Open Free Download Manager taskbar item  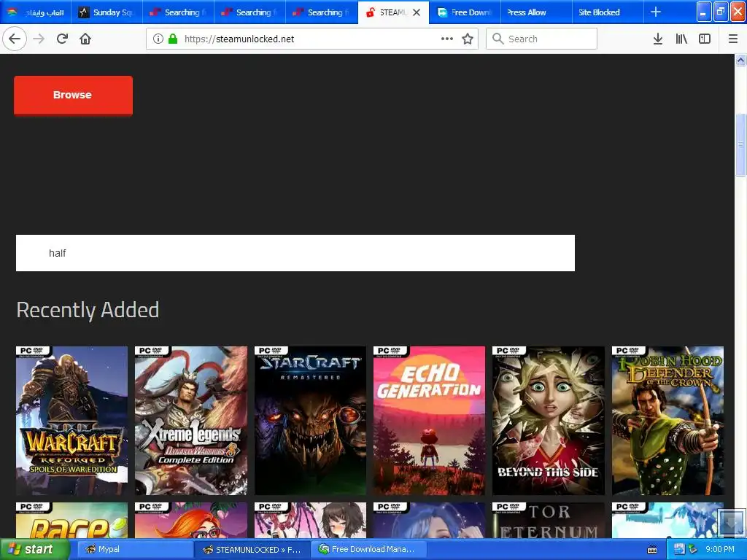pyautogui.click(x=369, y=549)
